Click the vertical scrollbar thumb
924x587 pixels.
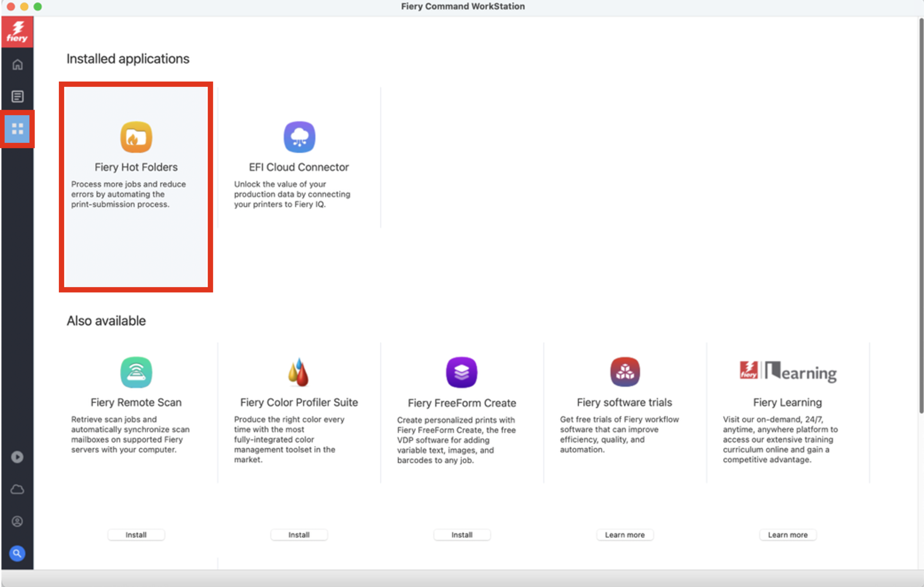pos(921,216)
